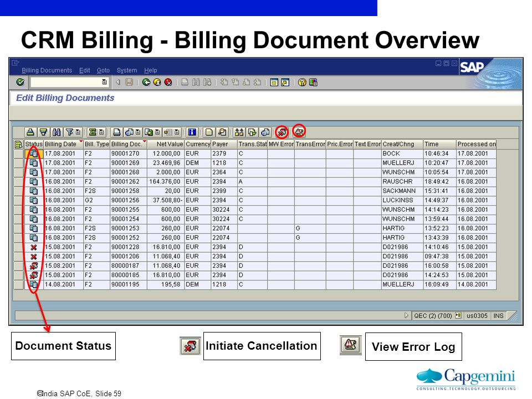
Task: Click the binoculars Find icon in the list toolbar
Action: click(x=57, y=132)
